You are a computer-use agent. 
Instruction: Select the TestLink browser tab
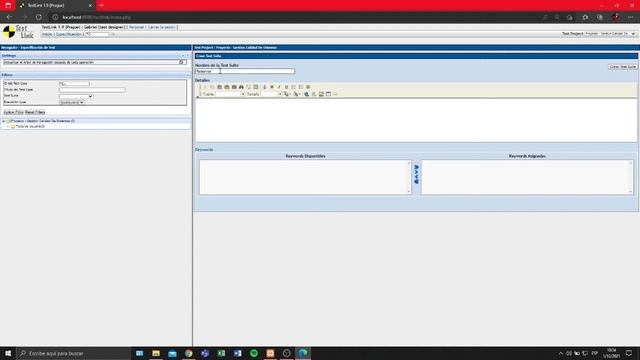tap(55, 5)
